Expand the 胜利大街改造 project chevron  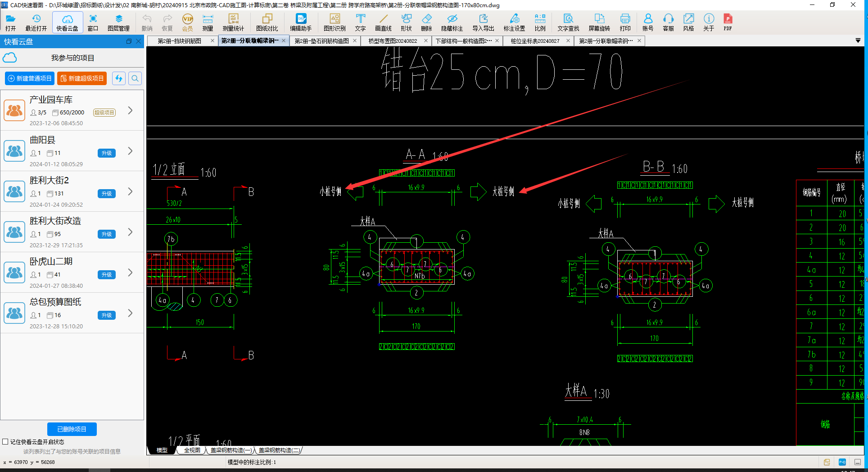point(130,232)
